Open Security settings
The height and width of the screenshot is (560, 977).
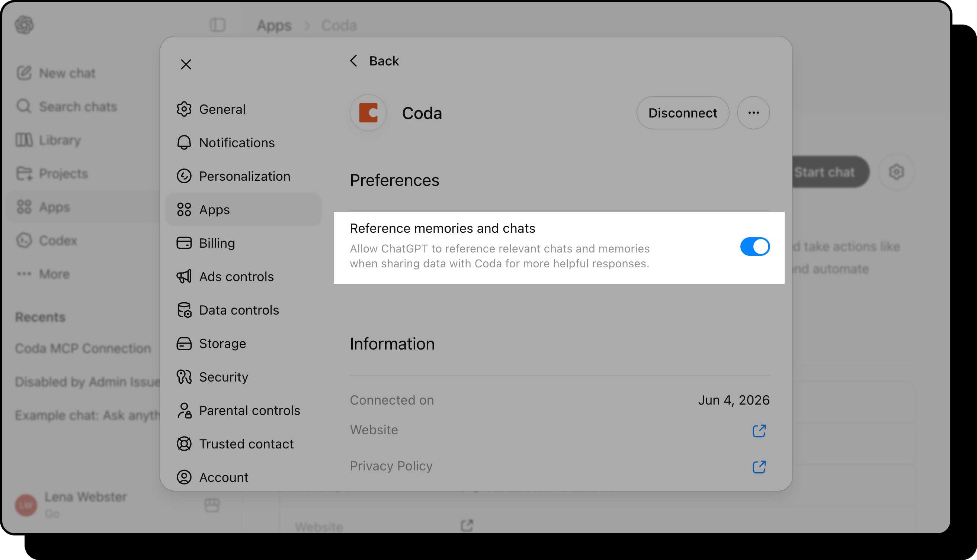coord(244,377)
